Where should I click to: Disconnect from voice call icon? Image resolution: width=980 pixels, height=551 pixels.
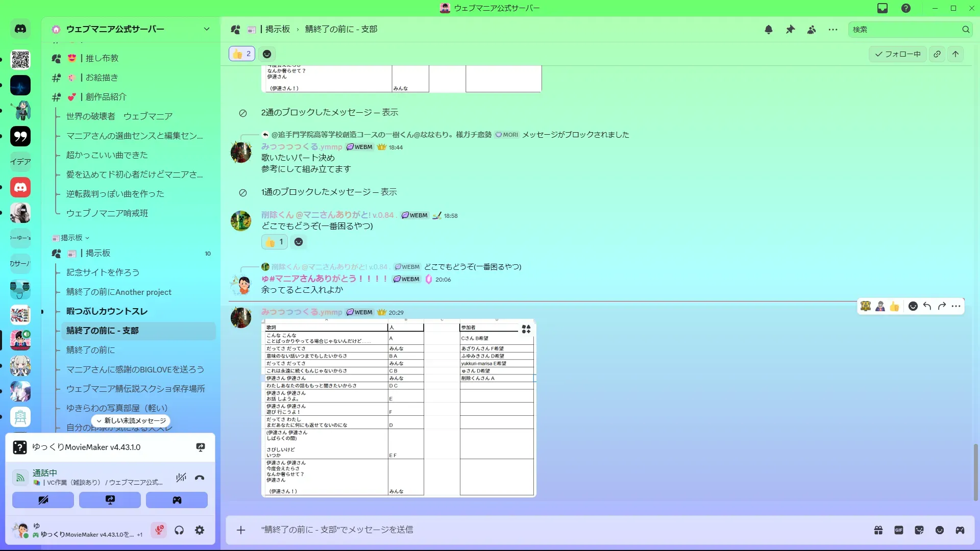[200, 478]
